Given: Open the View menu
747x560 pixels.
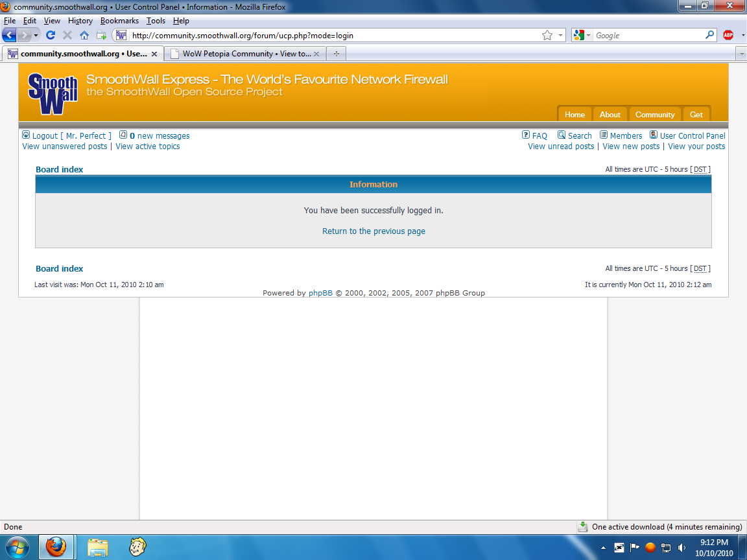Looking at the screenshot, I should pos(52,21).
